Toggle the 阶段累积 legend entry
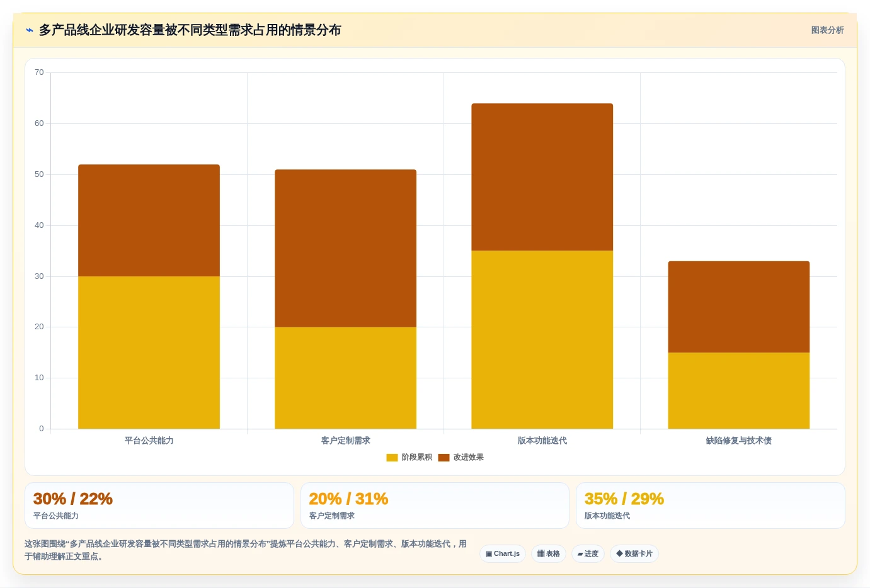870x588 pixels. pos(409,458)
